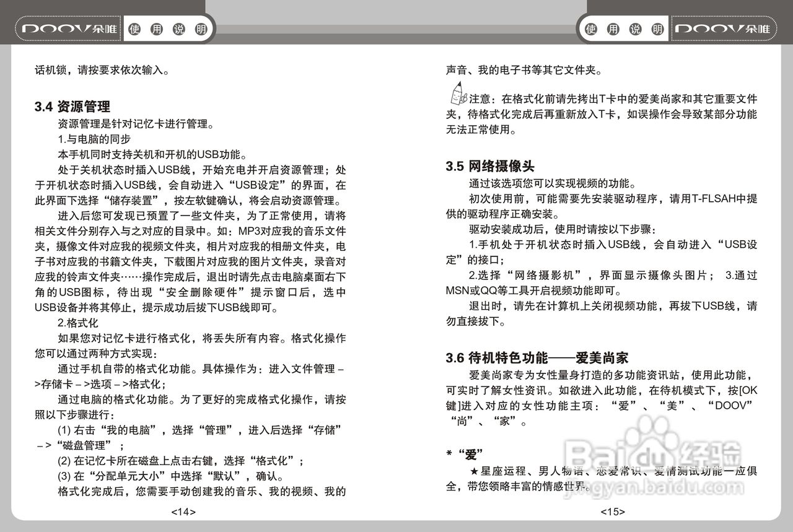This screenshot has width=793, height=532.
Task: Click line "MSN或QQ等工具开启视频功能即可。"
Action: click(x=533, y=290)
